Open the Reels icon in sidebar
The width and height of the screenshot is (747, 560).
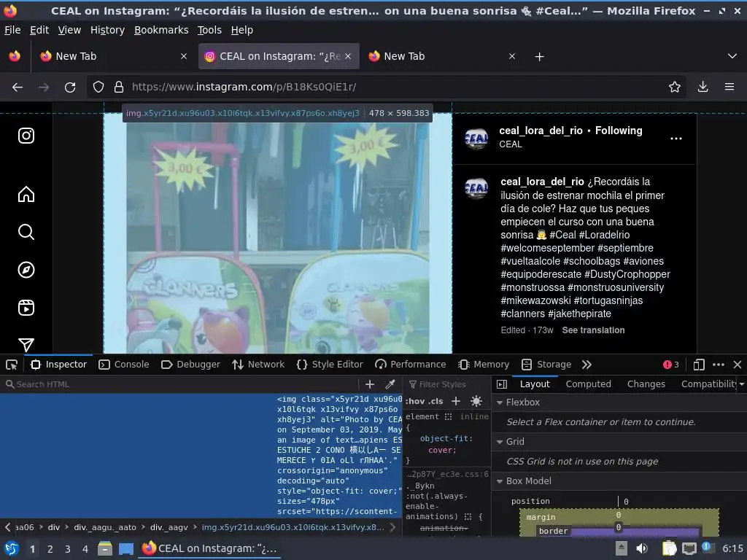click(x=26, y=308)
